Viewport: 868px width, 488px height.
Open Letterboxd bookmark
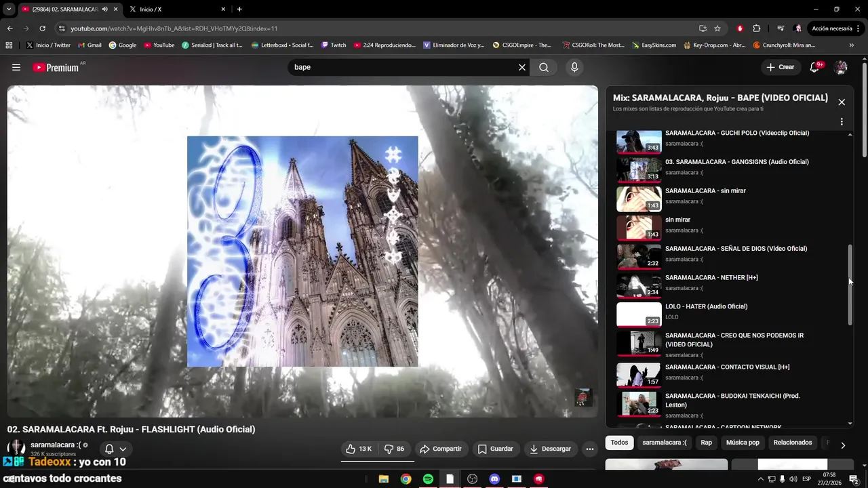point(282,45)
